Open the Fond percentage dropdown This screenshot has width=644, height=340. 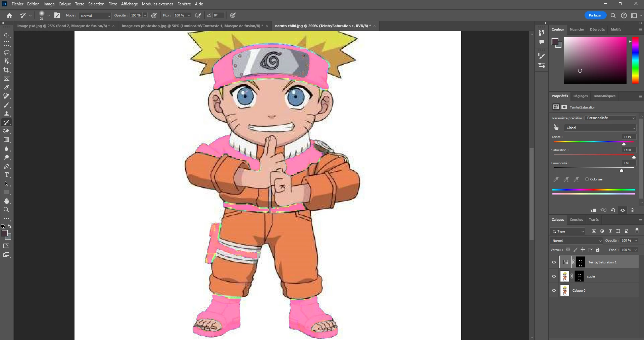click(x=636, y=250)
